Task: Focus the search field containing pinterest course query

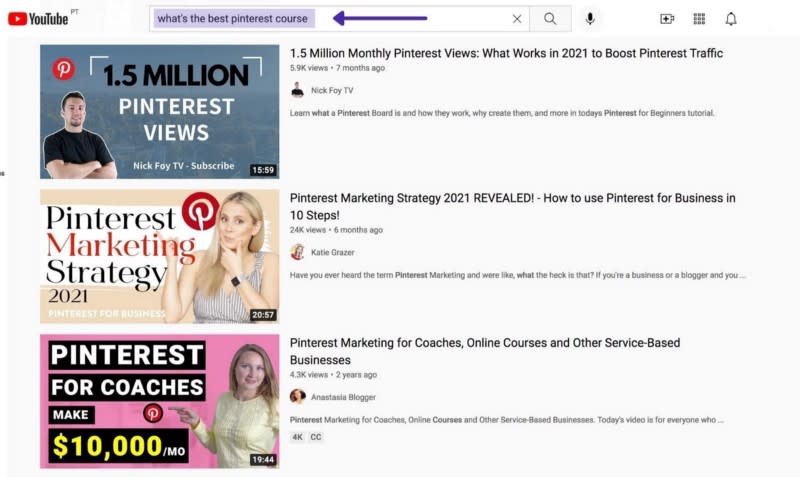Action: click(339, 19)
